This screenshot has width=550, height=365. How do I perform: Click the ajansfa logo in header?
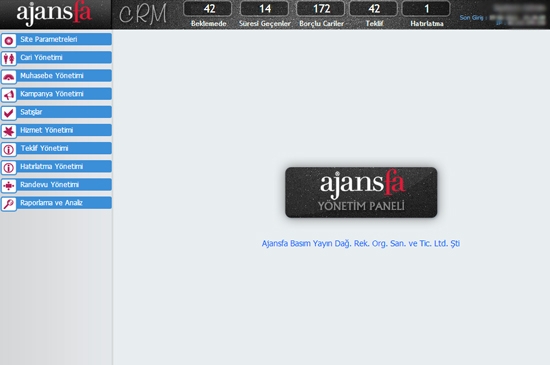click(x=54, y=14)
